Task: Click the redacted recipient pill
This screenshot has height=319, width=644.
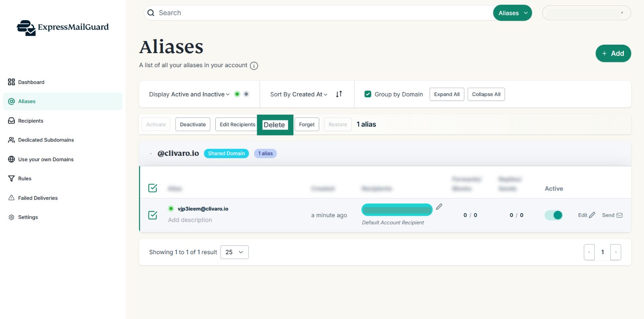Action: pos(397,210)
